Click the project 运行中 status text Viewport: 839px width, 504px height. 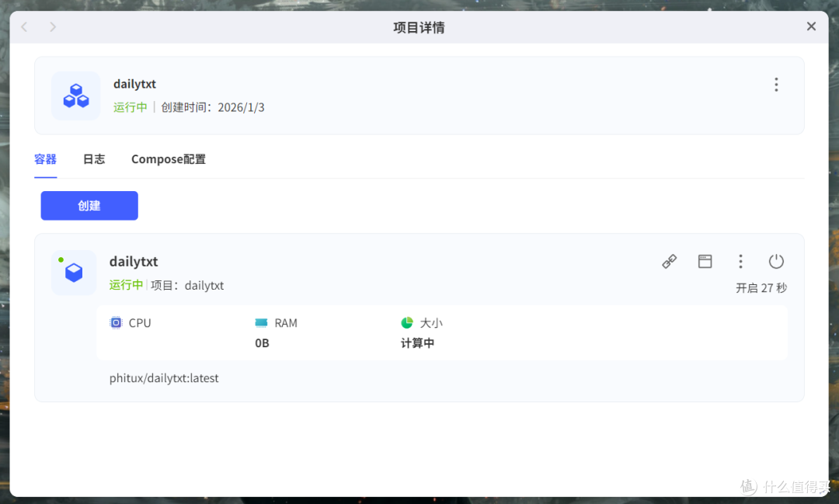[x=130, y=107]
